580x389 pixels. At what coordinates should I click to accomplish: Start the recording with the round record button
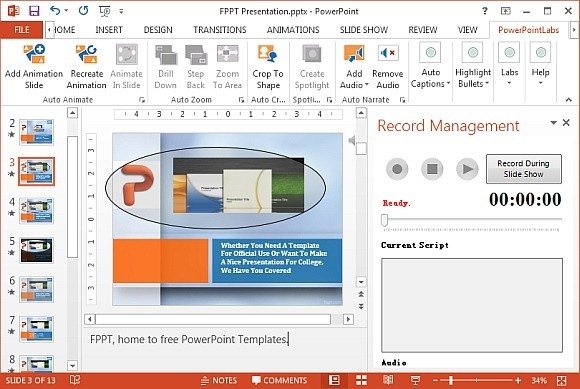click(397, 169)
